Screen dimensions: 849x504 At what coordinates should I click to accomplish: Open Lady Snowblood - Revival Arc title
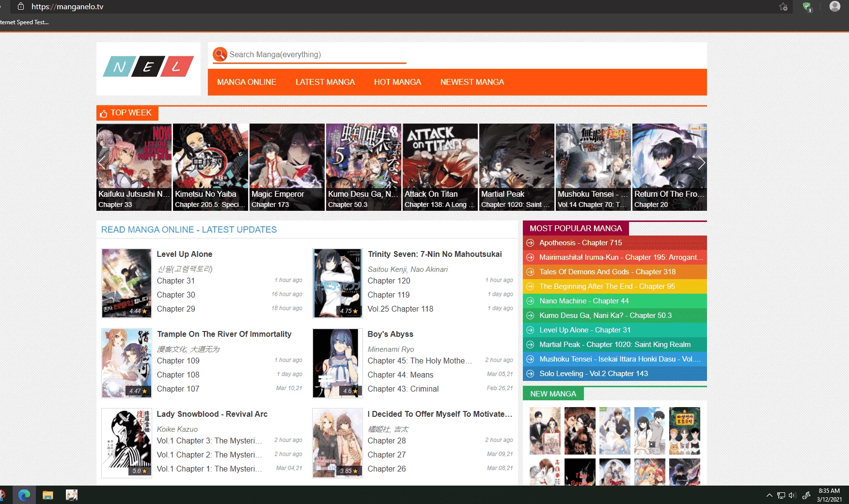point(212,414)
